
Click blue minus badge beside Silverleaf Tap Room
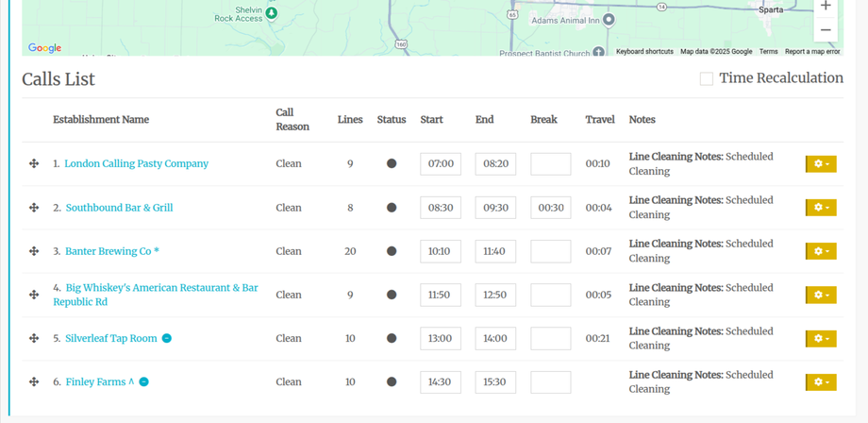coord(167,338)
